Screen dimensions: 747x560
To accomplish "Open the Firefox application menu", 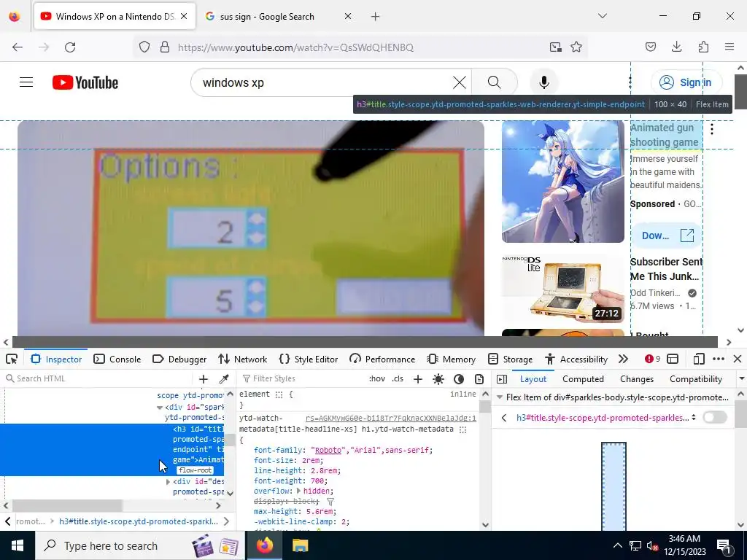I will pyautogui.click(x=729, y=47).
